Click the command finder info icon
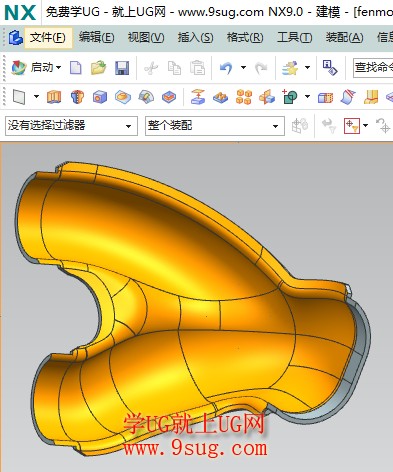The image size is (393, 472). click(x=330, y=68)
